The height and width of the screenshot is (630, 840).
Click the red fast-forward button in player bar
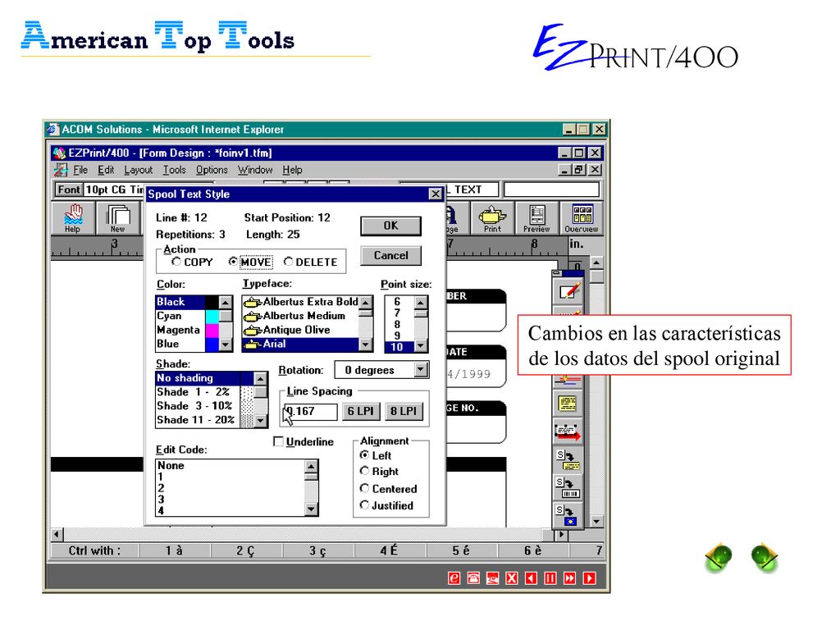tap(570, 578)
